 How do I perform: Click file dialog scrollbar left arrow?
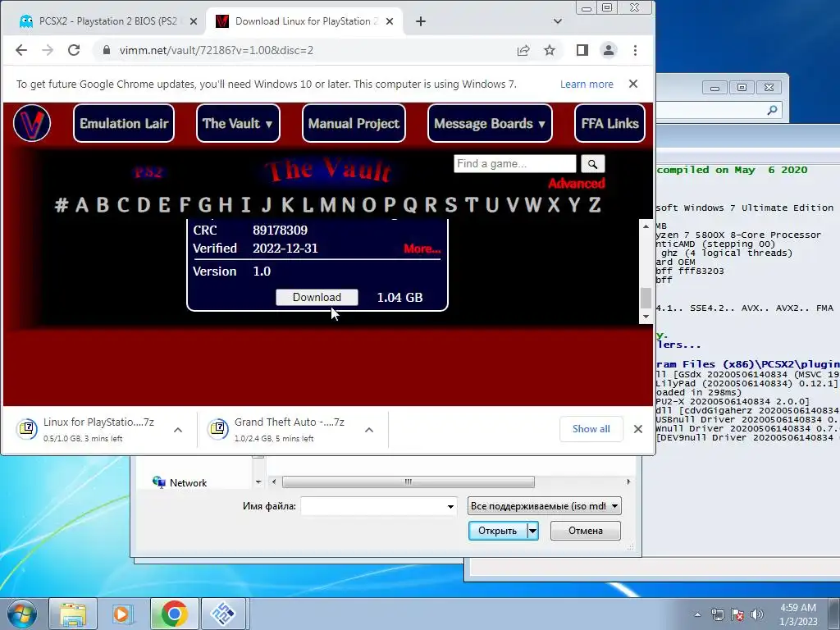click(x=274, y=482)
